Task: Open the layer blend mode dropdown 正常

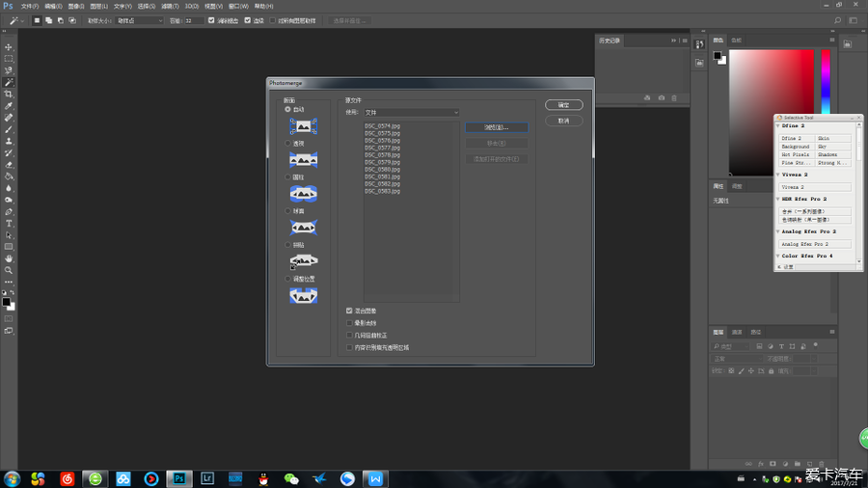Action: (737, 359)
